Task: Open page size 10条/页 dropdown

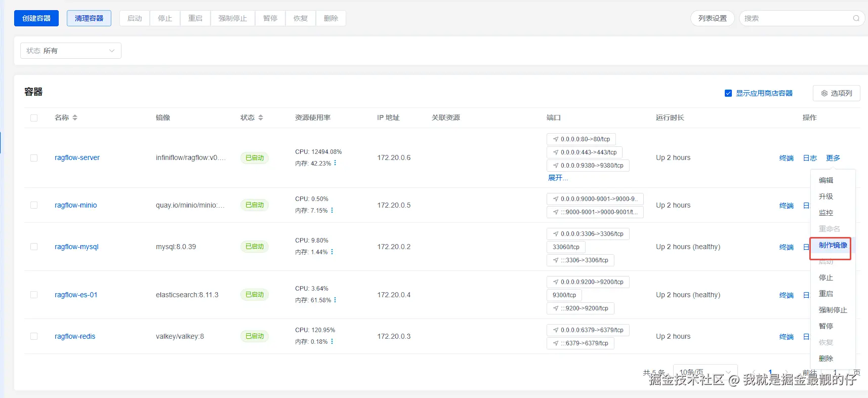Action: point(705,372)
